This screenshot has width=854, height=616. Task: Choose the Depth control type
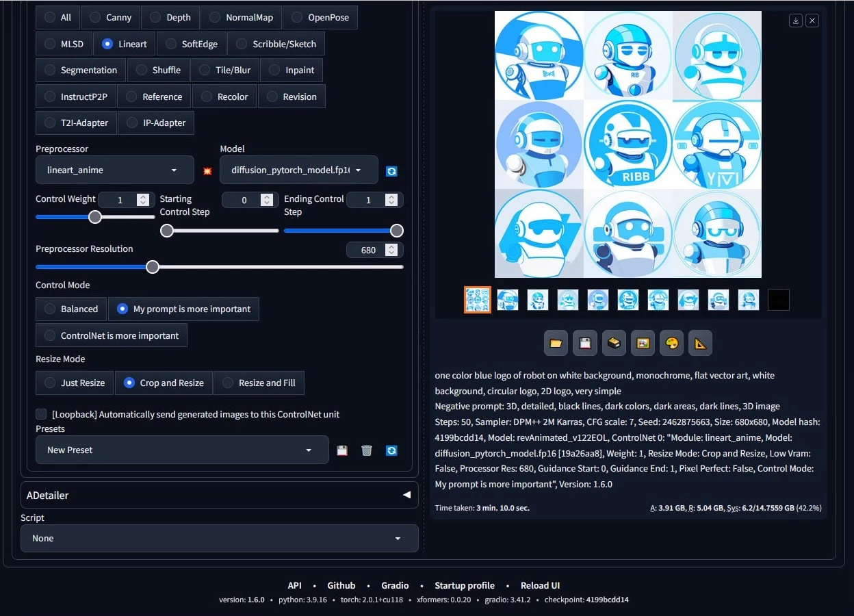[x=170, y=18]
